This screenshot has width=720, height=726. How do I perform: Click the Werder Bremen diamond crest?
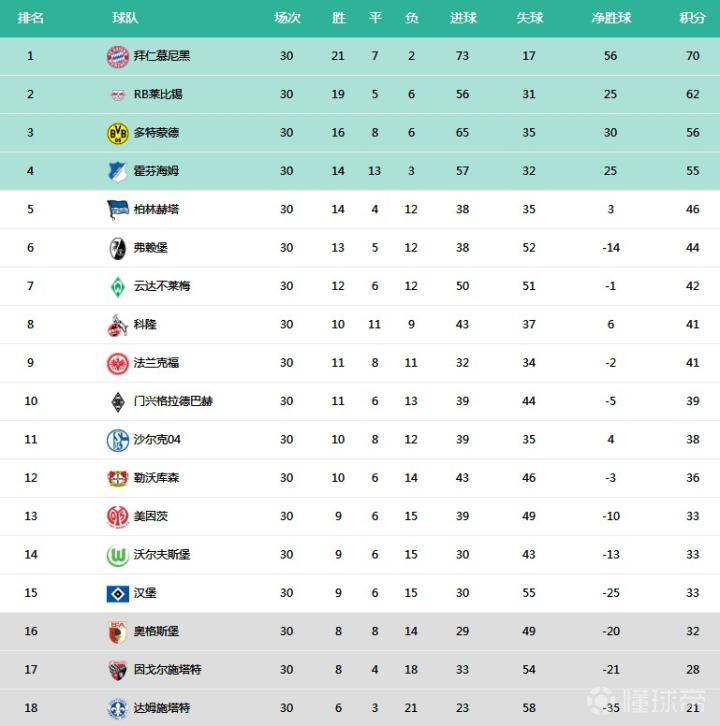coord(118,286)
